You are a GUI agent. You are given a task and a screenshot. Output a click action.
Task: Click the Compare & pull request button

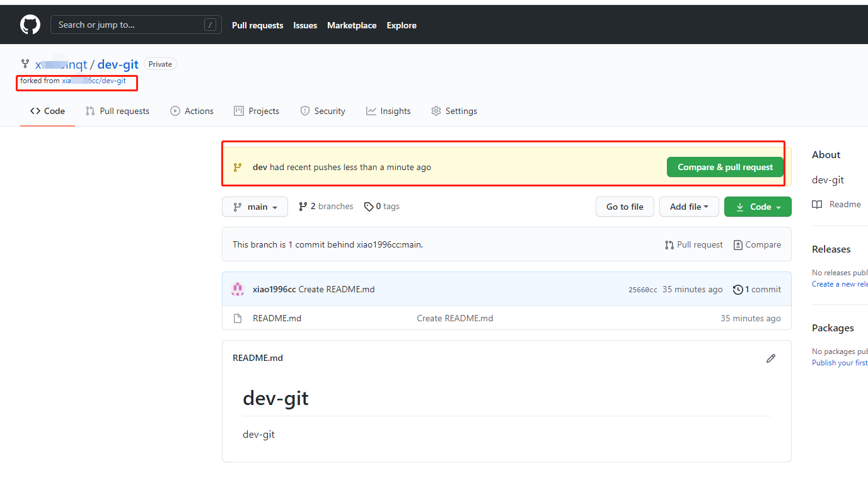725,167
